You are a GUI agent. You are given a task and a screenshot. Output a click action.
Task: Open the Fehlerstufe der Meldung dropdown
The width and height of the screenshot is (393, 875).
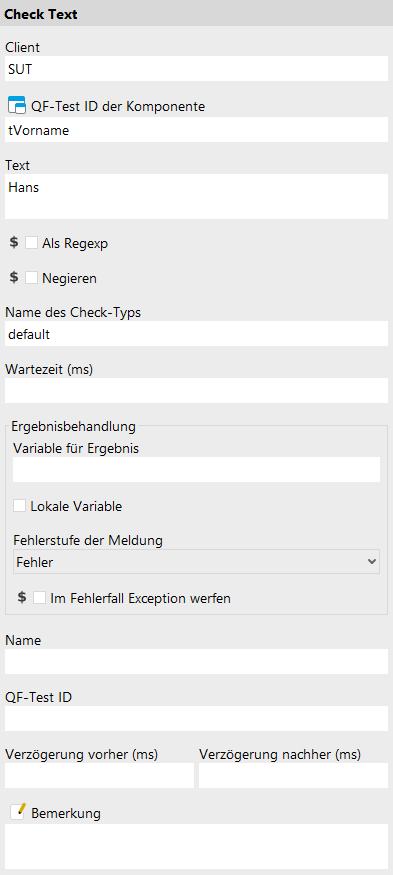pos(196,562)
